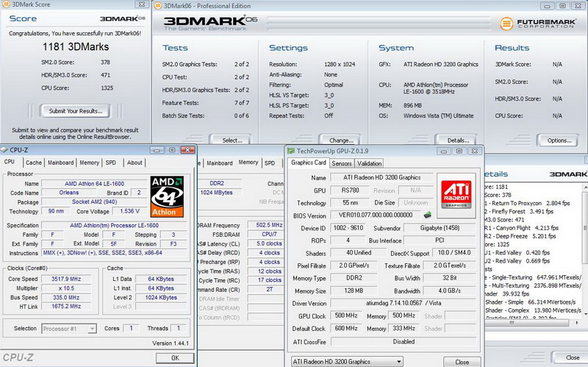
Task: Click the Return To Proxycon 2.804 fps row
Action: click(528, 203)
